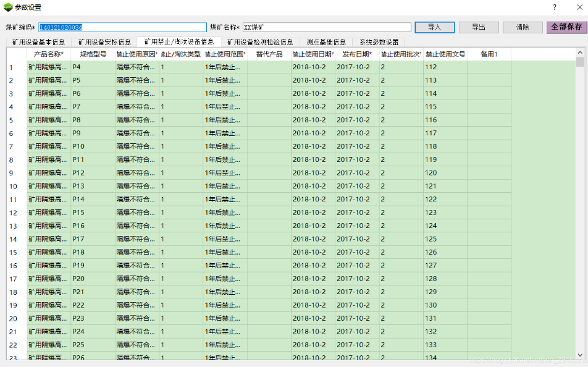Click the 发布日期 column header

click(x=358, y=54)
